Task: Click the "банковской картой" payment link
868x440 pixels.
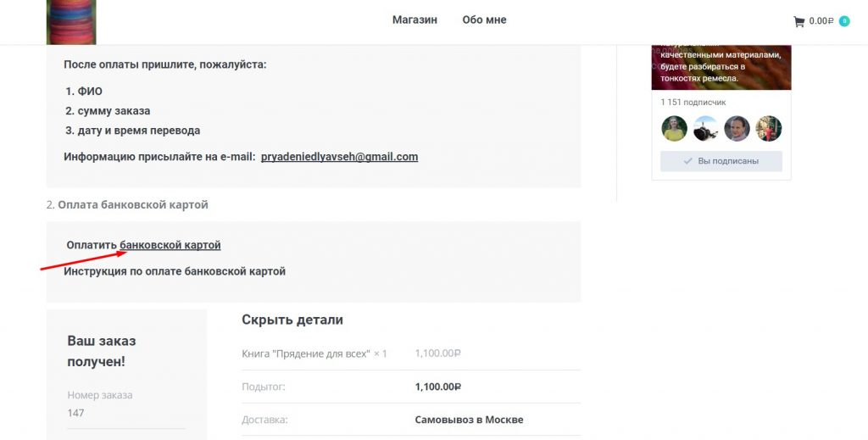Action: [170, 245]
